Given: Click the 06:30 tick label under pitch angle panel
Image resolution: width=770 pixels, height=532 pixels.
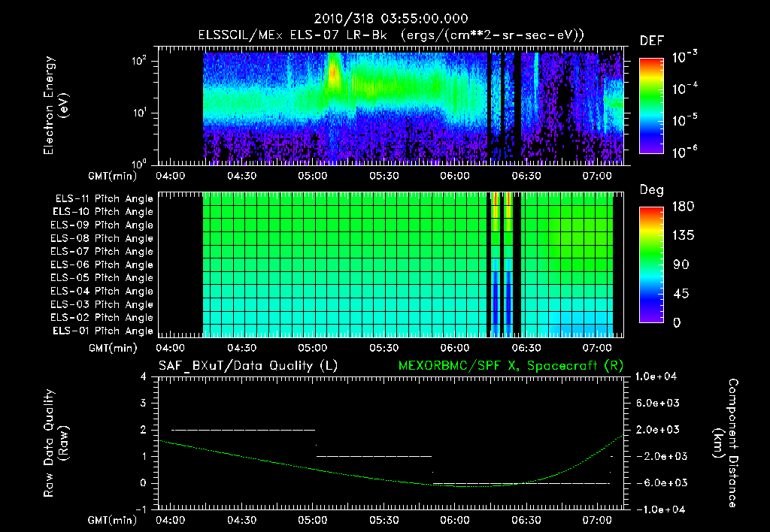Looking at the screenshot, I should click(x=526, y=349).
